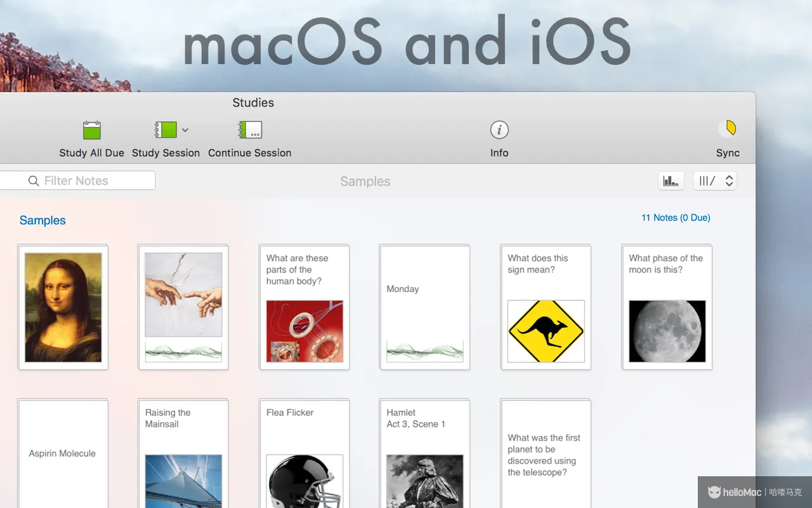The image size is (812, 508).
Task: Select the Raising the Mainsail card
Action: coord(183,453)
